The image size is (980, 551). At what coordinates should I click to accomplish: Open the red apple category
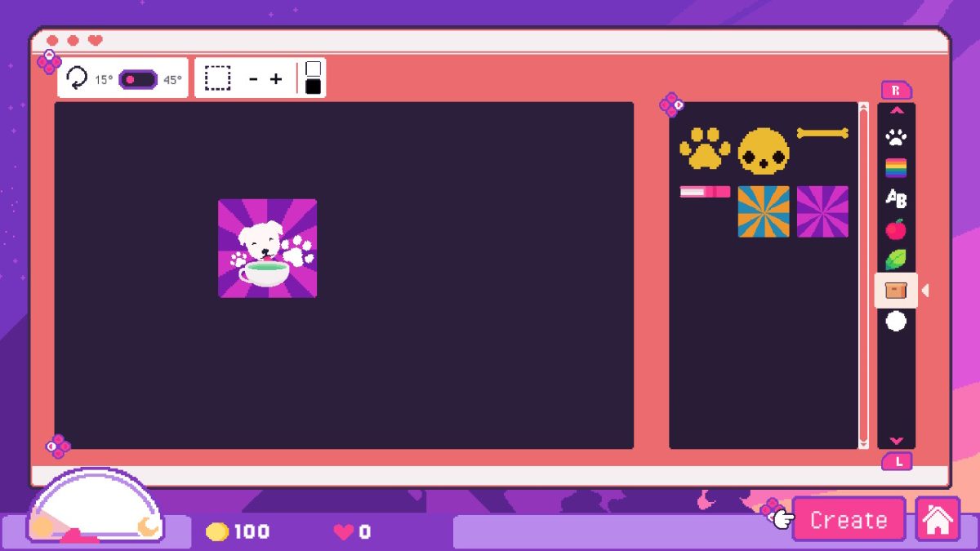point(896,229)
